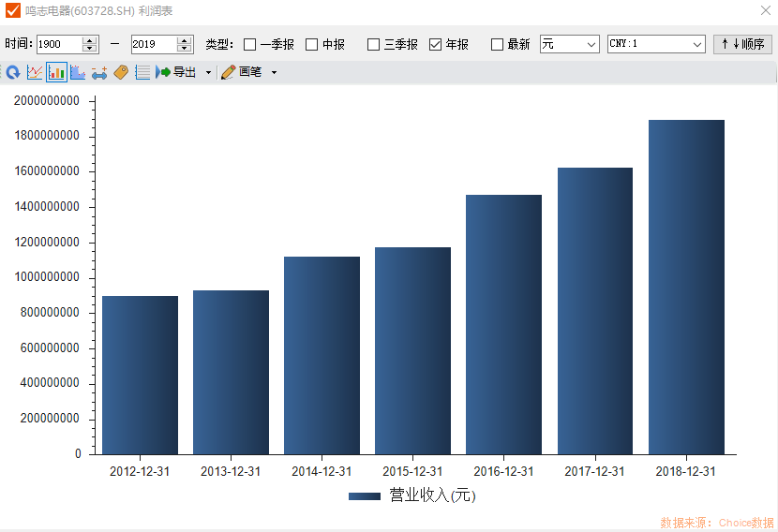Expand the CNY:1 currency dropdown
Screen dimensions: 778x532
pos(656,44)
